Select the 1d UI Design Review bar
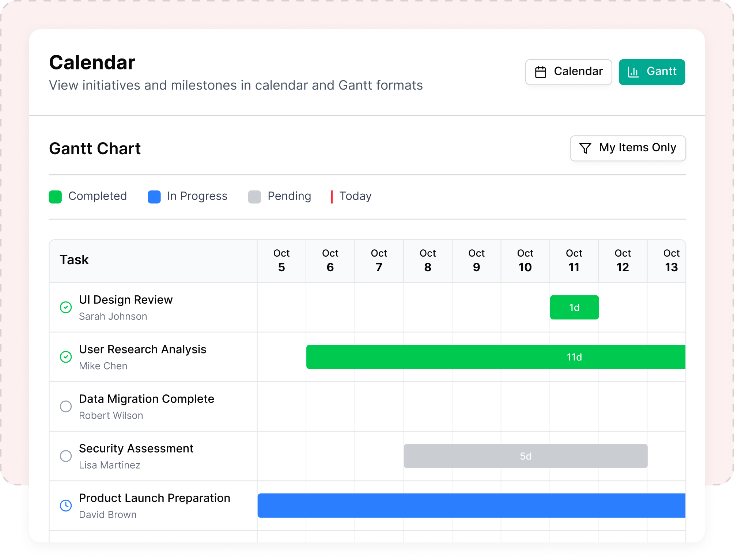734x560 pixels. [x=574, y=307]
